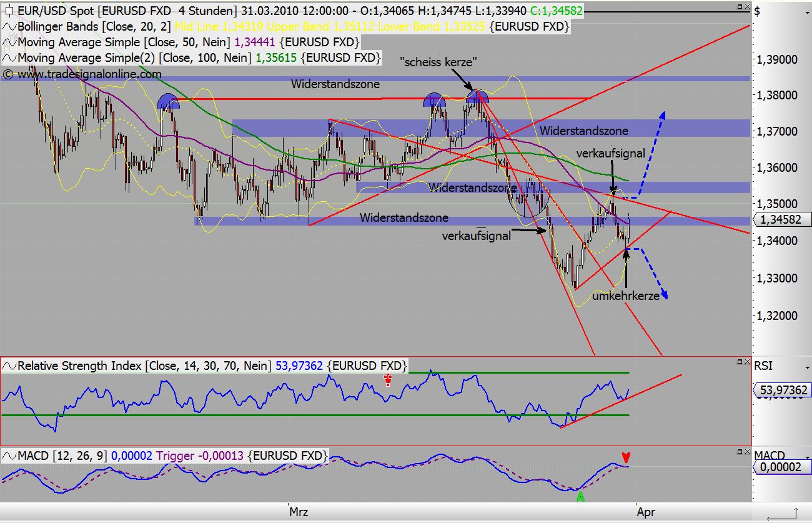Close the main price chart pane

(746, 6)
